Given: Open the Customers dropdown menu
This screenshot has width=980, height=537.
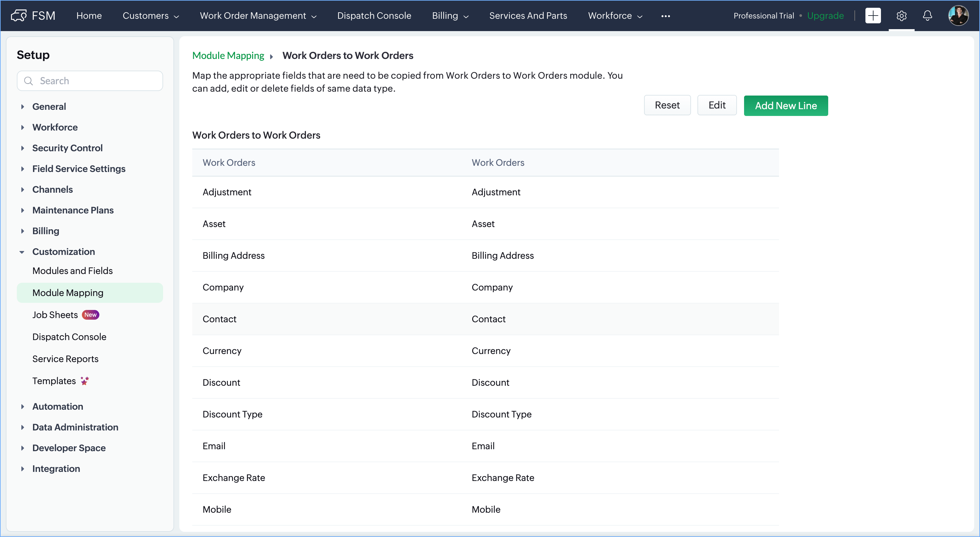Looking at the screenshot, I should coord(150,16).
